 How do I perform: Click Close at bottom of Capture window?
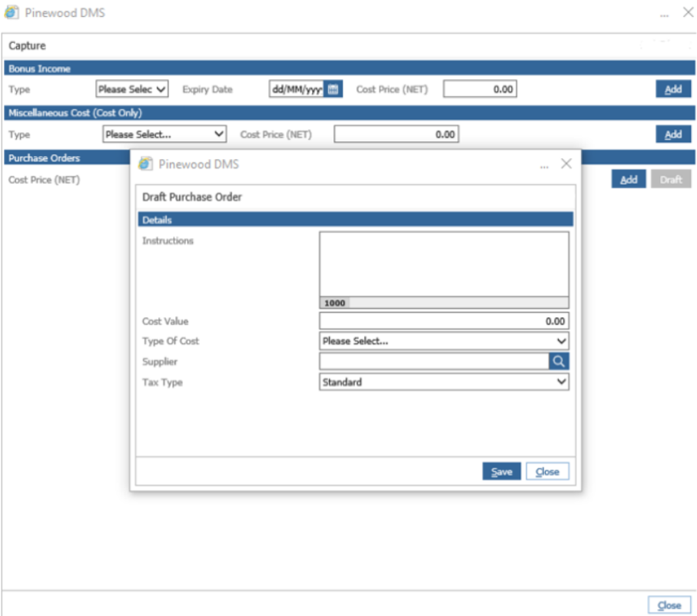click(669, 605)
